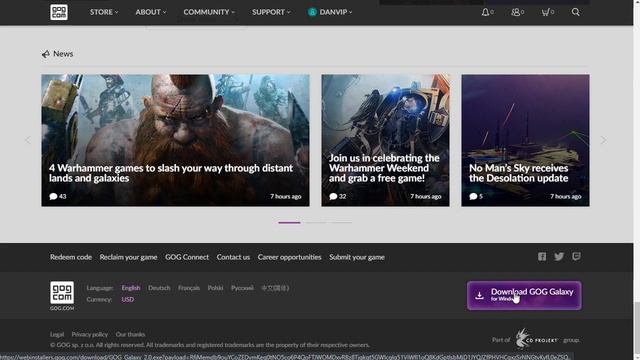This screenshot has height=360, width=640.
Task: Open the notifications bell icon
Action: [485, 12]
